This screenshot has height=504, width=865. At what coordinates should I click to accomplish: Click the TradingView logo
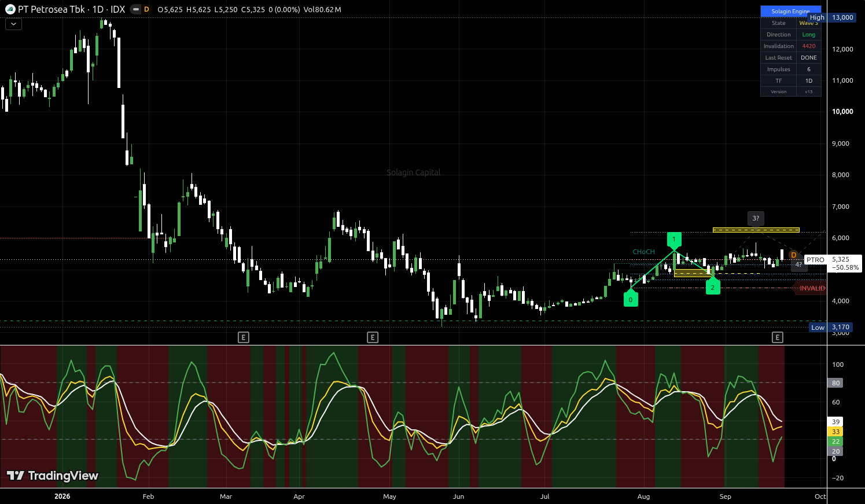pos(53,476)
